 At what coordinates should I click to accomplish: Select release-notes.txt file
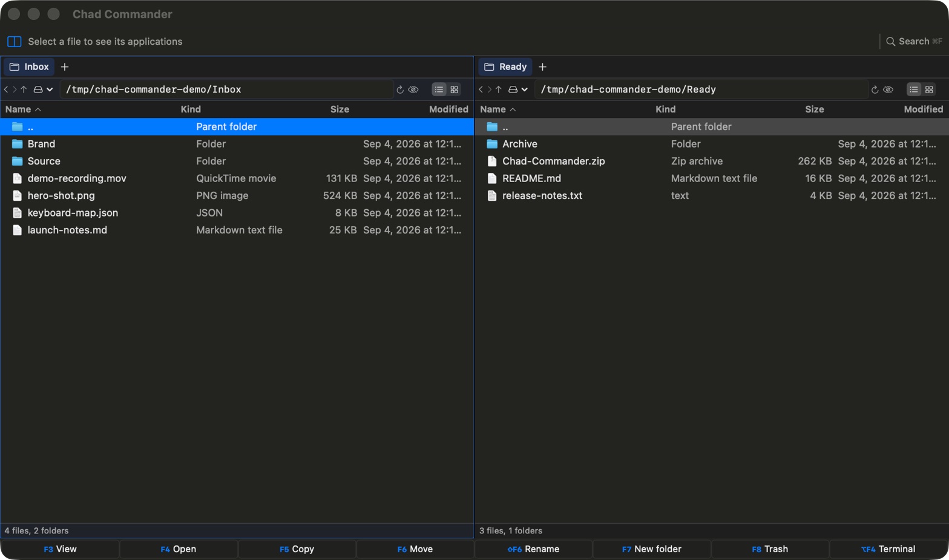click(x=712, y=195)
